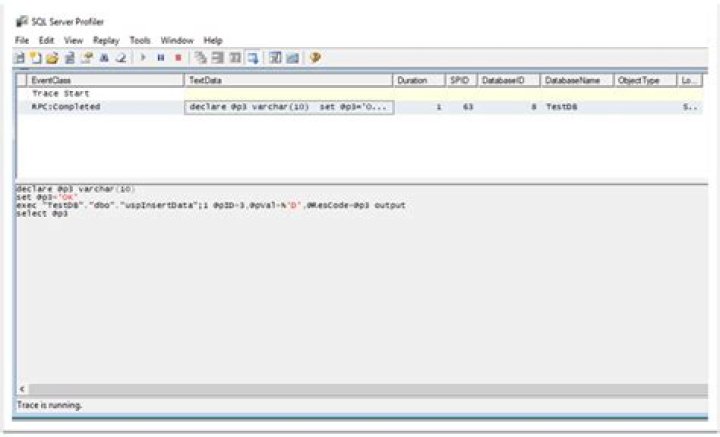Click the Toggle Breakpoint replay icon
Screen dimensions: 720x437
tap(235, 58)
